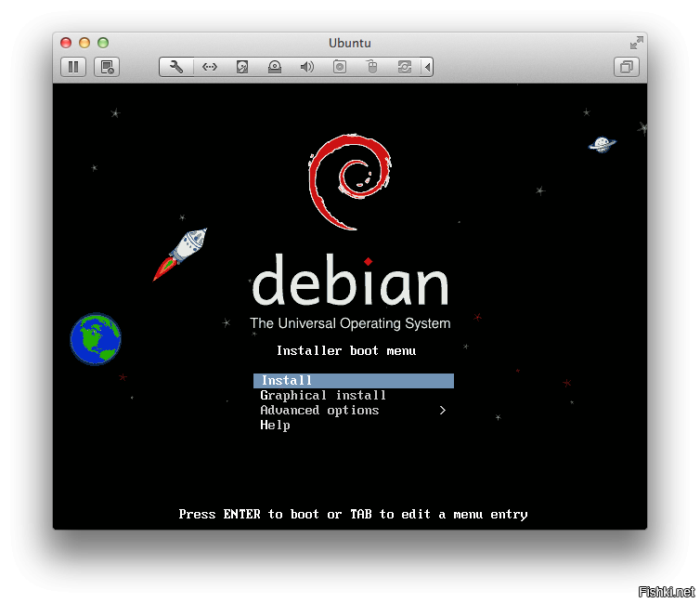The height and width of the screenshot is (603, 700).
Task: Pause the Ubuntu virtual machine
Action: [73, 67]
